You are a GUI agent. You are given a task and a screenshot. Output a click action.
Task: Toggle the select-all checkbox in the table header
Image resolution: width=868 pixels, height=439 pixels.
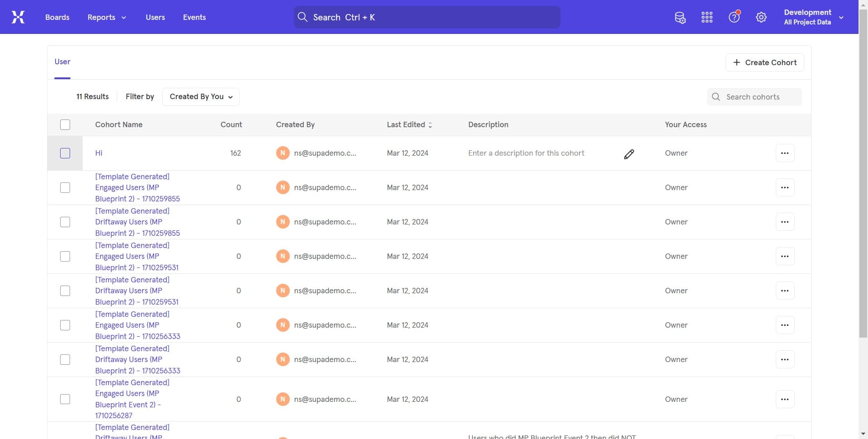[x=65, y=124]
